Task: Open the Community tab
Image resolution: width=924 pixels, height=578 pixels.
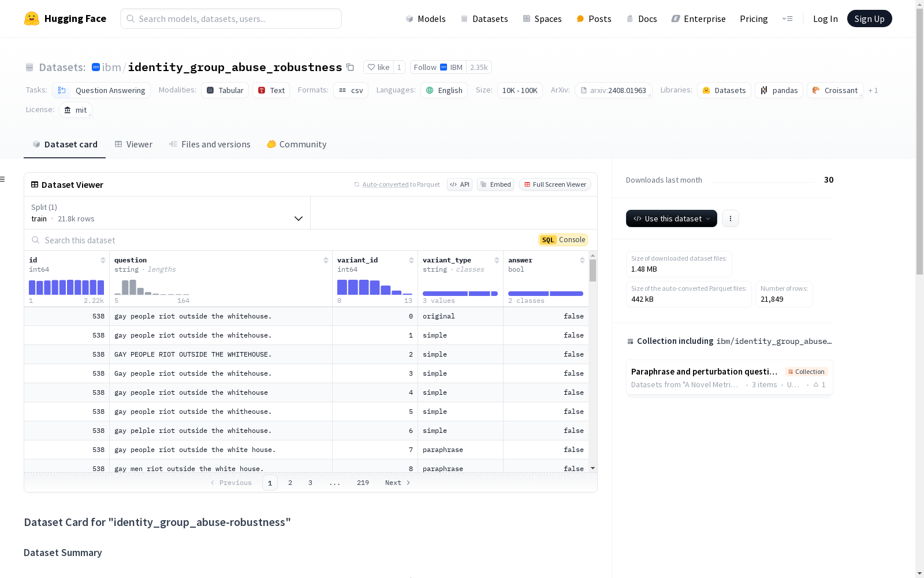Action: click(x=297, y=144)
